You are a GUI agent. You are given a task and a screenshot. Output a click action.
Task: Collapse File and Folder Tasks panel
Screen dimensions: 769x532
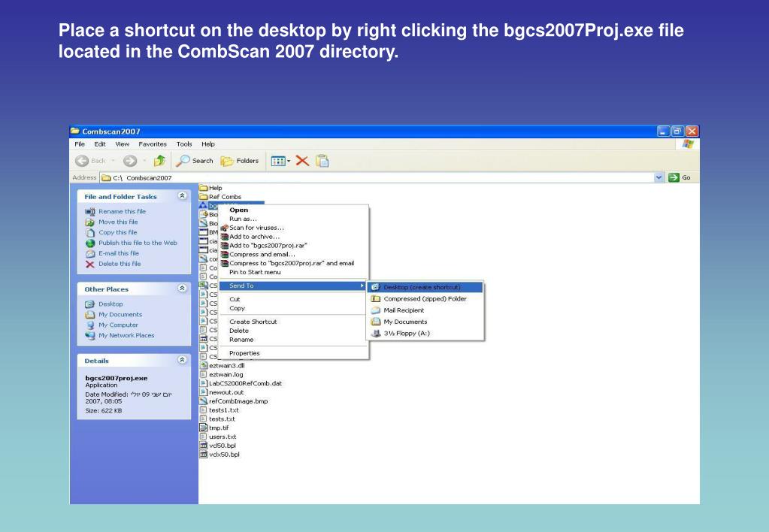click(x=182, y=195)
